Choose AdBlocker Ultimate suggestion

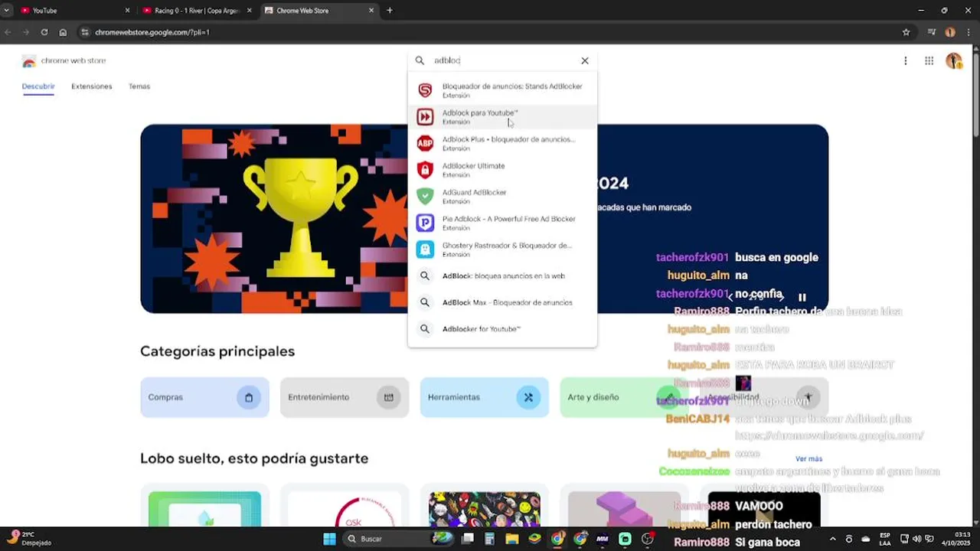click(502, 170)
